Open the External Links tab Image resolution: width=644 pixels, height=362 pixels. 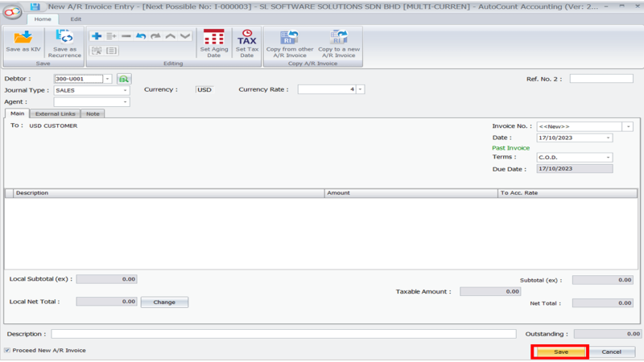click(x=55, y=113)
